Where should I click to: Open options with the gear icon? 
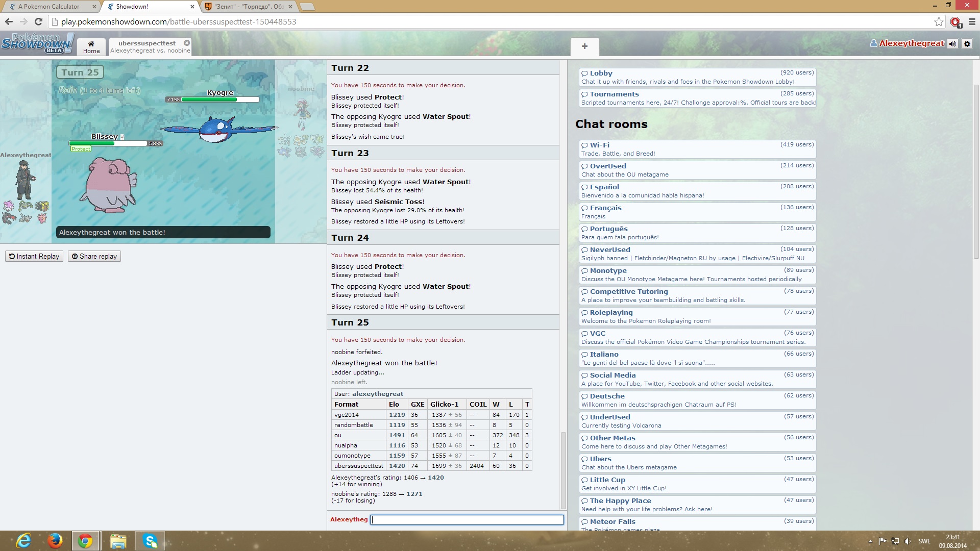967,44
